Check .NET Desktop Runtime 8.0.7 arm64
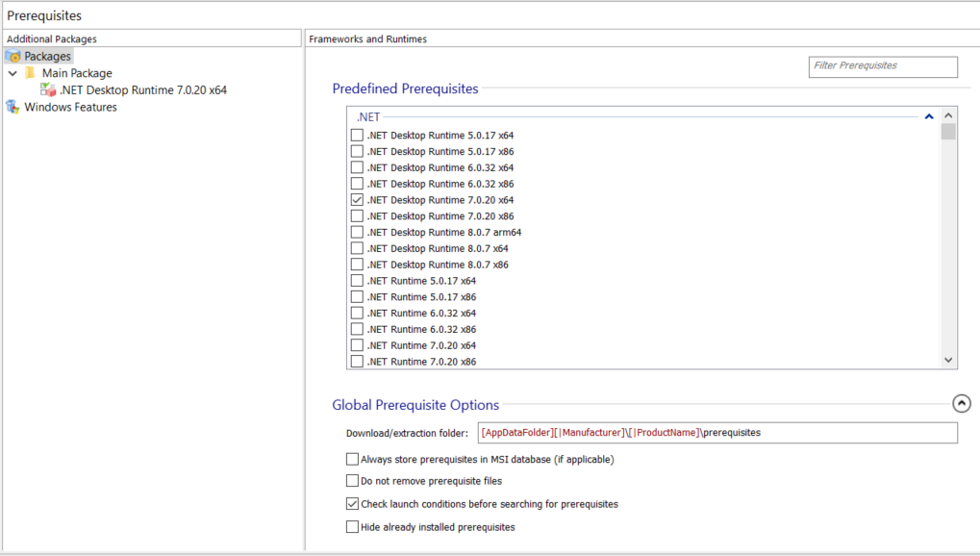980x556 pixels. click(358, 233)
